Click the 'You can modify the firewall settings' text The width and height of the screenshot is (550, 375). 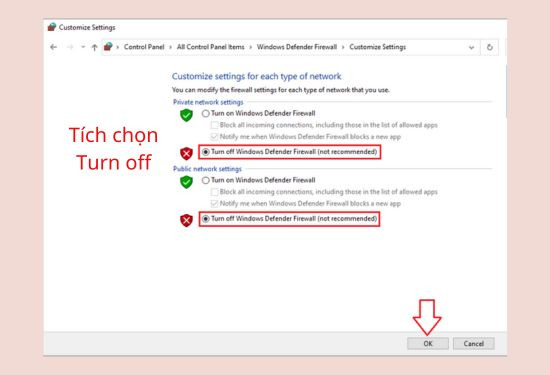point(281,90)
